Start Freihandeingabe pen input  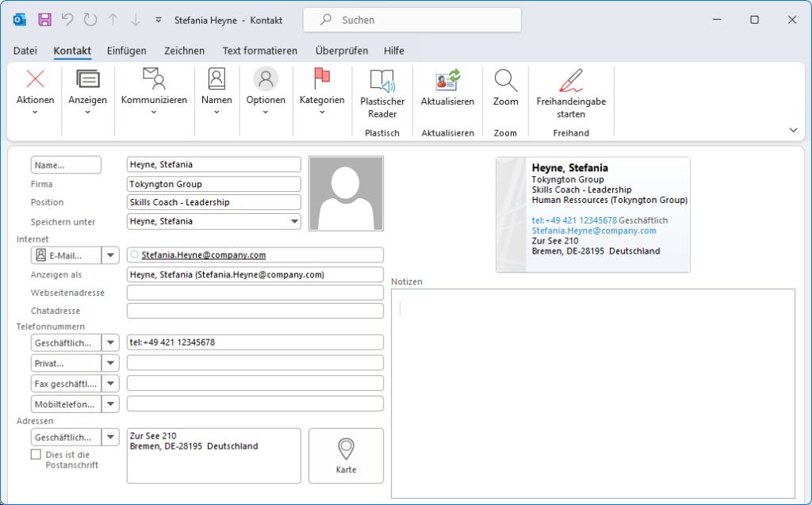point(571,94)
